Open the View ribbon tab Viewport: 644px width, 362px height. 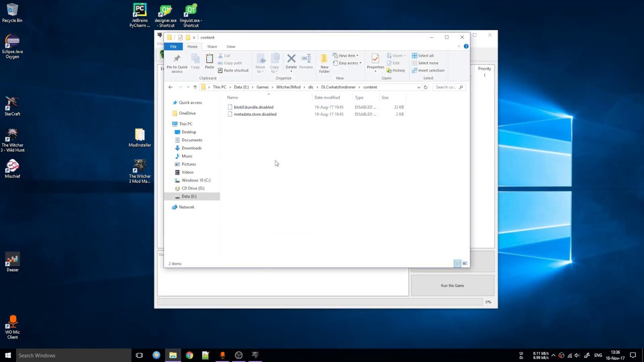tap(230, 46)
